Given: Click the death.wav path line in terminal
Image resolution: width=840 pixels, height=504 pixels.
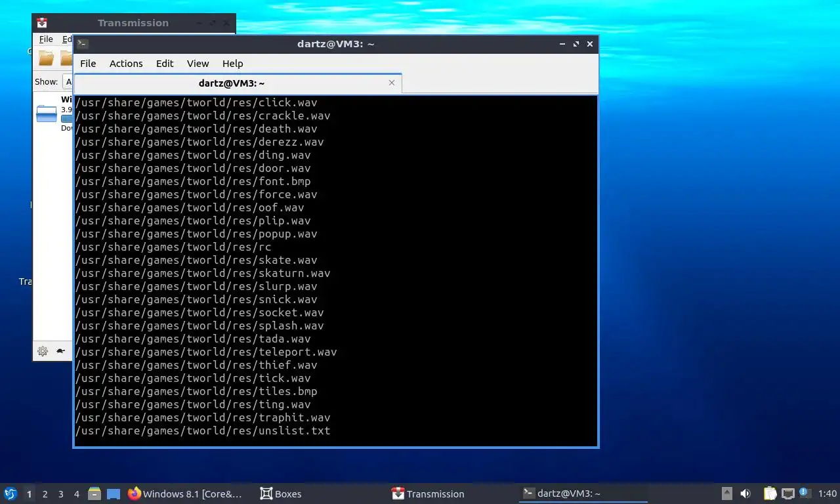Looking at the screenshot, I should point(196,129).
